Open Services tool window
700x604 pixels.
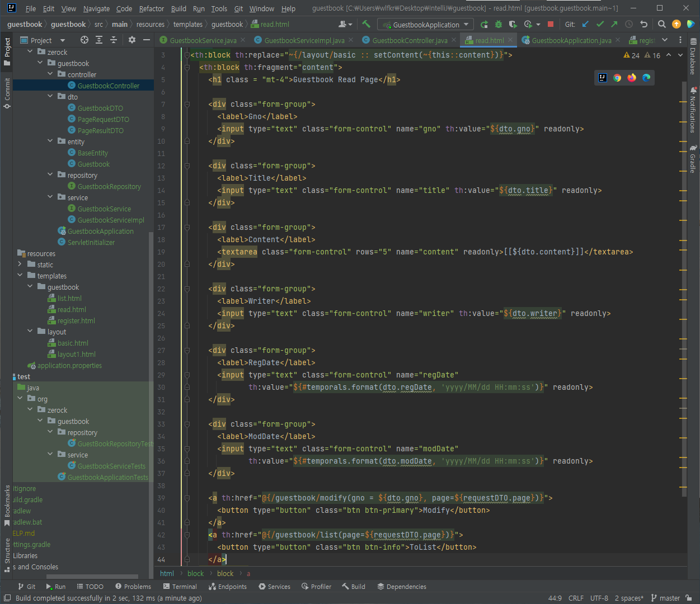(274, 587)
